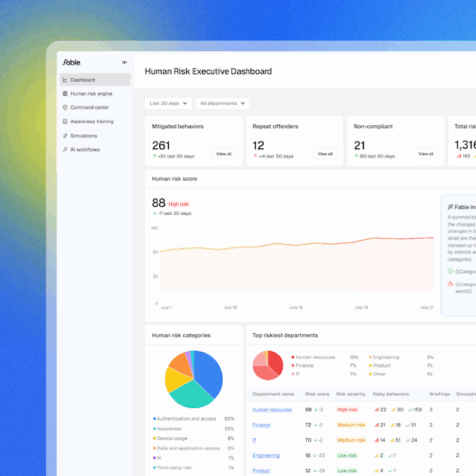The width and height of the screenshot is (476, 476).
Task: Navigate to Awareness training
Action: coord(95,121)
